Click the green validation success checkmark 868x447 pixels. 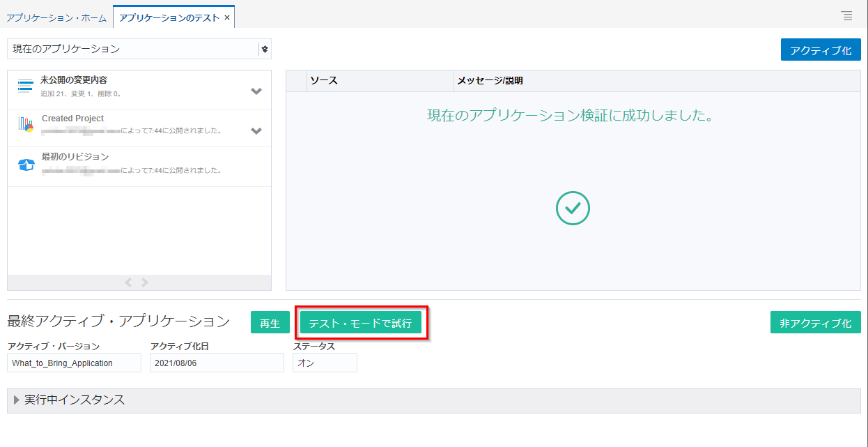573,208
